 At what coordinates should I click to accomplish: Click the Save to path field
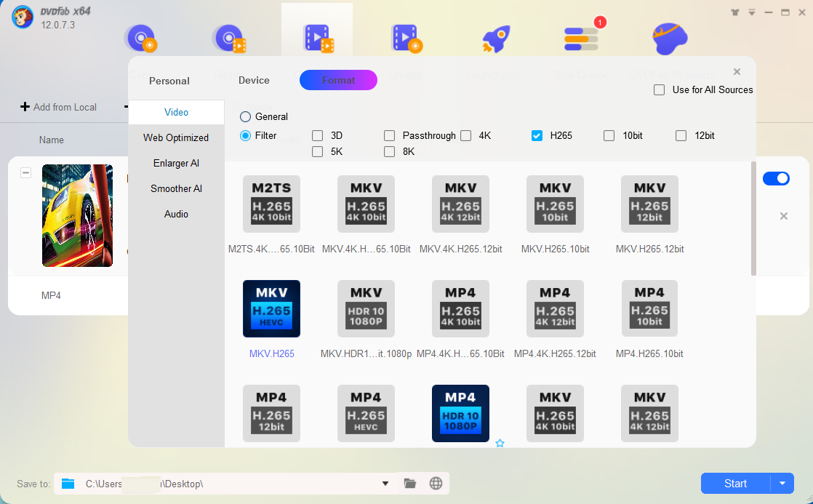pos(225,484)
